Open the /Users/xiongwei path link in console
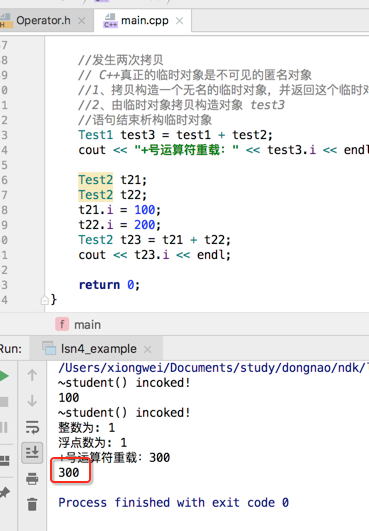Screen dimensions: 369x531 (x=213, y=368)
